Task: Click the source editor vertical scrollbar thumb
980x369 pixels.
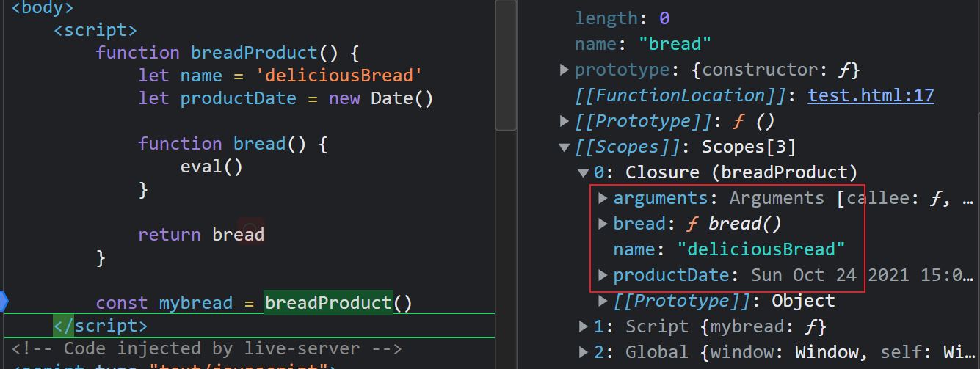Action: pos(506,65)
